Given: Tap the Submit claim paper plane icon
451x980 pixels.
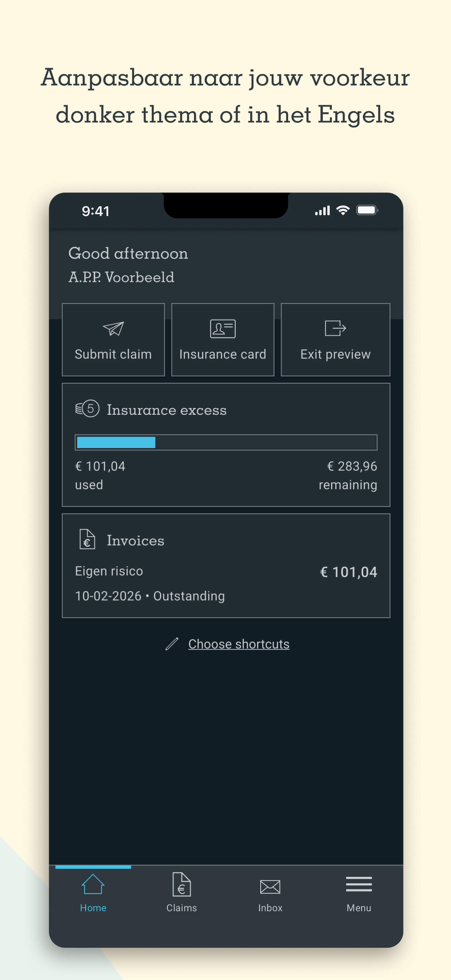Looking at the screenshot, I should 113,329.
